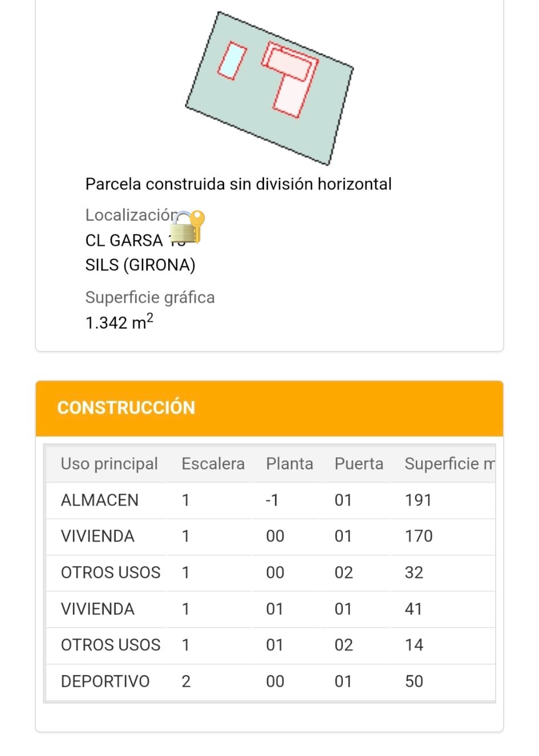This screenshot has height=756, width=539.
Task: Click the 1.342 m² surface value
Action: point(119,322)
